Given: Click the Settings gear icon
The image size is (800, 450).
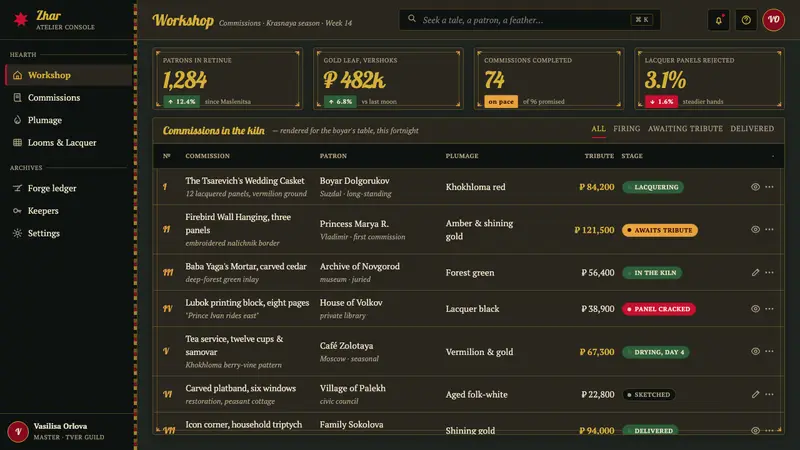Looking at the screenshot, I should pos(17,233).
